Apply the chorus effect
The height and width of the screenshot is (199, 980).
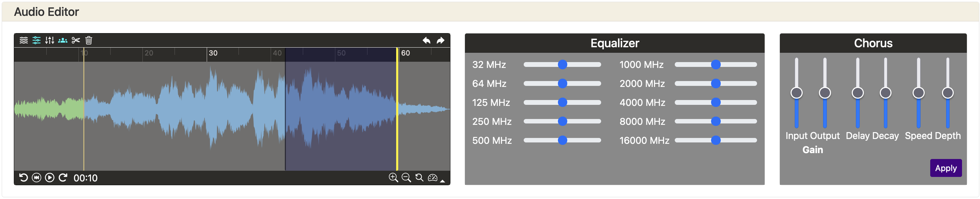point(946,168)
